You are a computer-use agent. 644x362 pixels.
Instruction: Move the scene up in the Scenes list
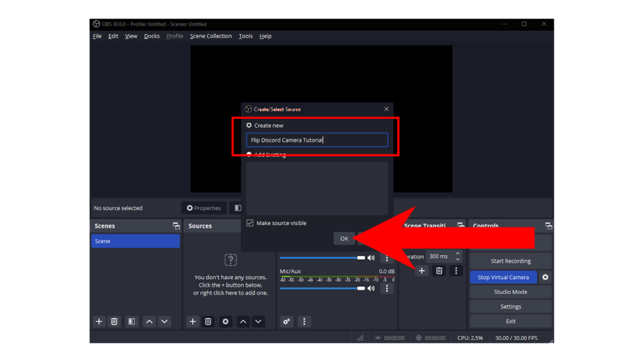click(149, 321)
